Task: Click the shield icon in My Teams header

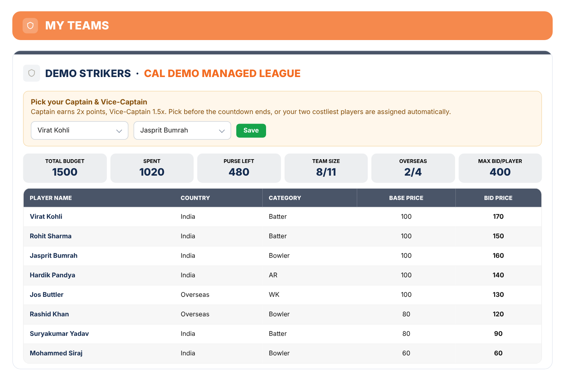Action: pyautogui.click(x=30, y=26)
